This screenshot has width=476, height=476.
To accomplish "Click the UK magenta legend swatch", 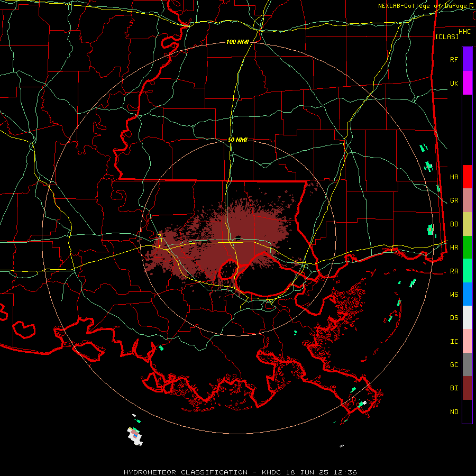I will pos(467,83).
